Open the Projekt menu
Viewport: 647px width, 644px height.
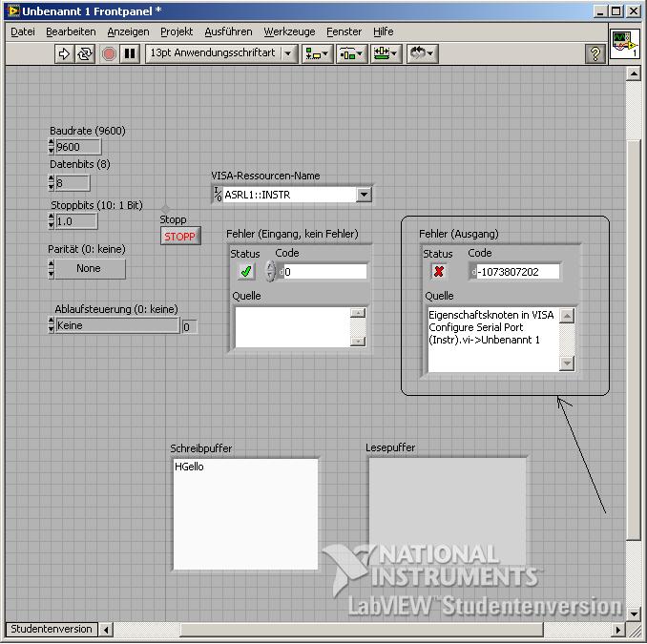(x=177, y=31)
